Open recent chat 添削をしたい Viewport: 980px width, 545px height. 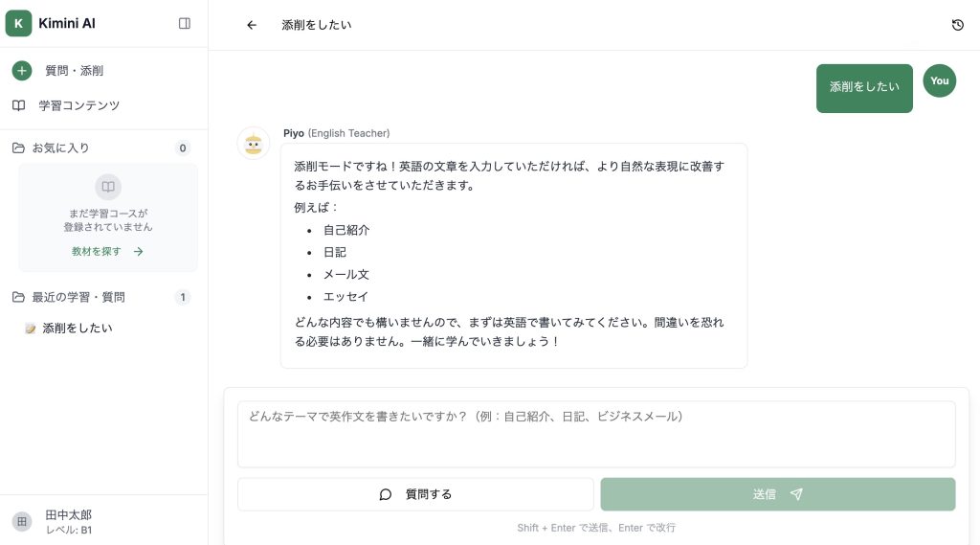pyautogui.click(x=77, y=328)
